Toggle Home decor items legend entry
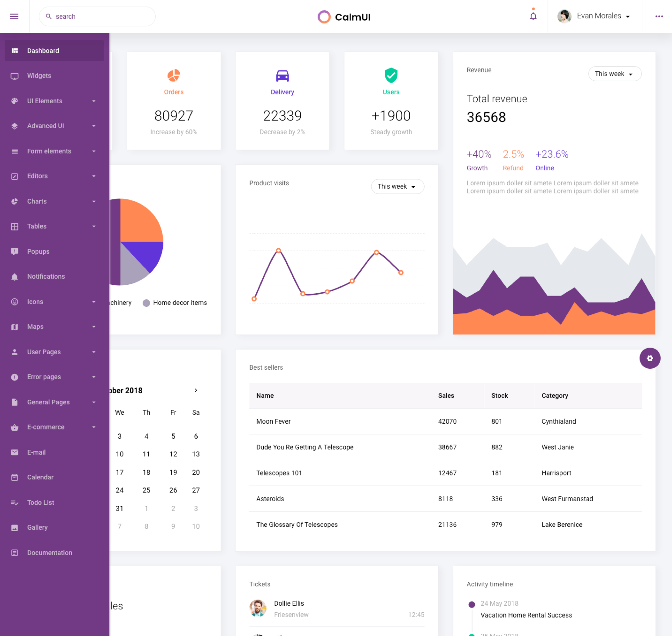This screenshot has height=636, width=672. pos(175,303)
